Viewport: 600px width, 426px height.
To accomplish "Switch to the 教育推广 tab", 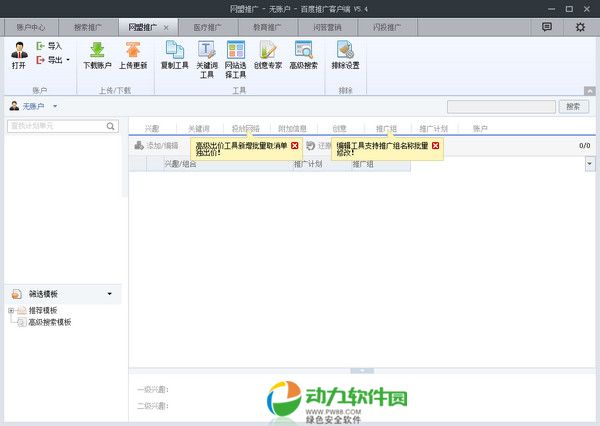I will coord(267,28).
